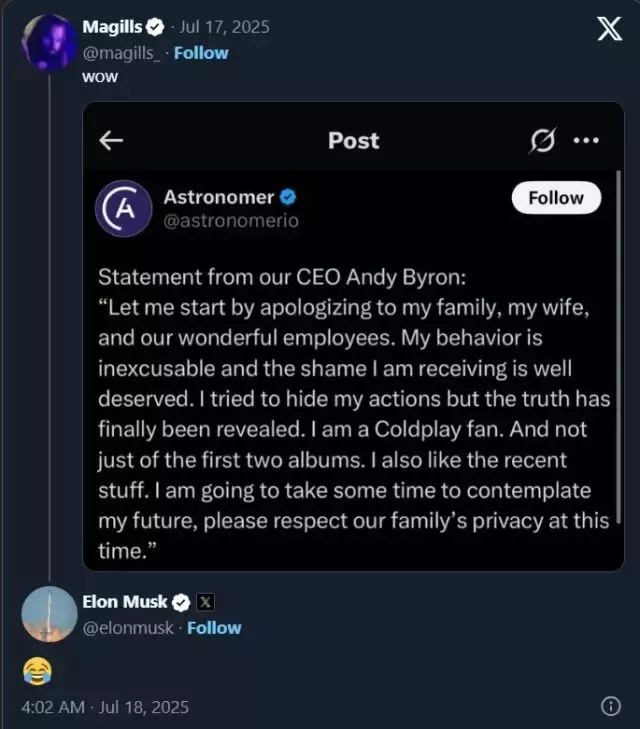The height and width of the screenshot is (729, 640).
Task: Click the 4:02 AM · Jul 18, 2025 timestamp
Action: tap(105, 707)
